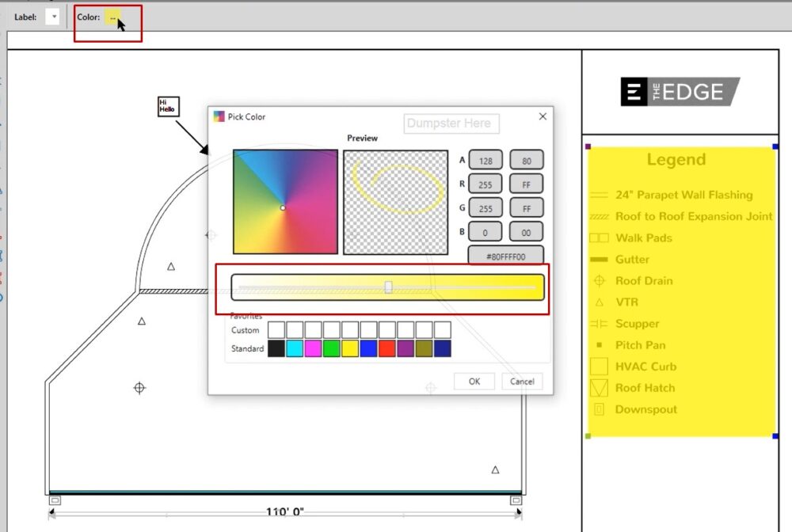Click the first empty Custom favorite slot
The height and width of the screenshot is (532, 792).
tap(276, 329)
